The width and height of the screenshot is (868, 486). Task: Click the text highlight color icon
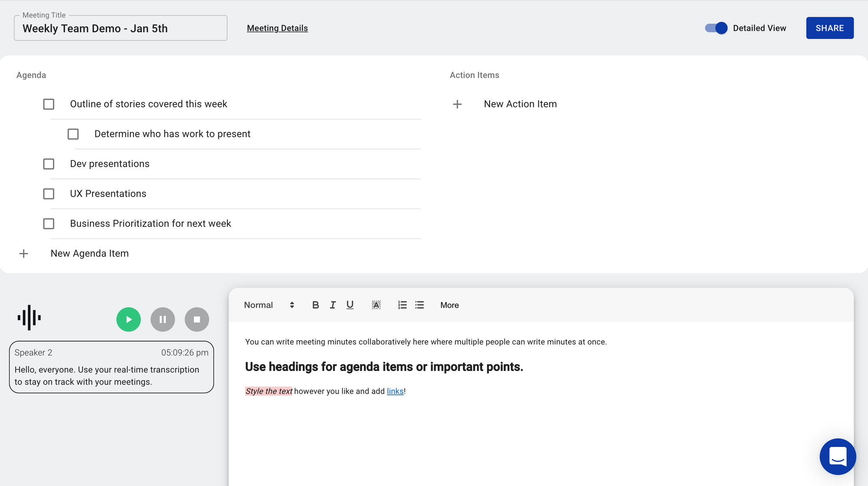376,305
